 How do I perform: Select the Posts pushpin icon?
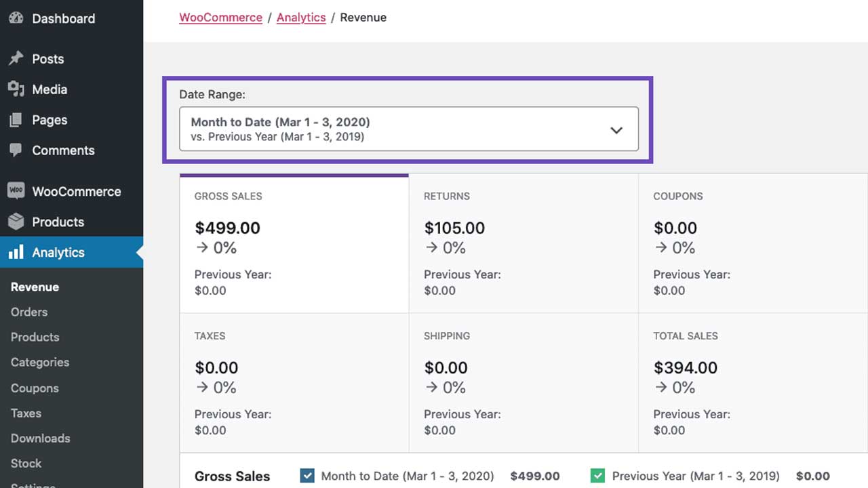coord(16,58)
